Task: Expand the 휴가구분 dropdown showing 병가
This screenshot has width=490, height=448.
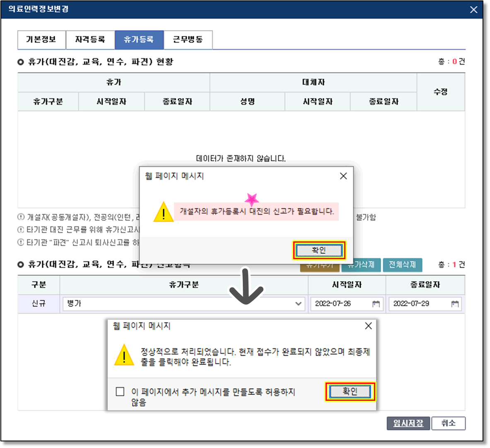Action: pyautogui.click(x=298, y=304)
